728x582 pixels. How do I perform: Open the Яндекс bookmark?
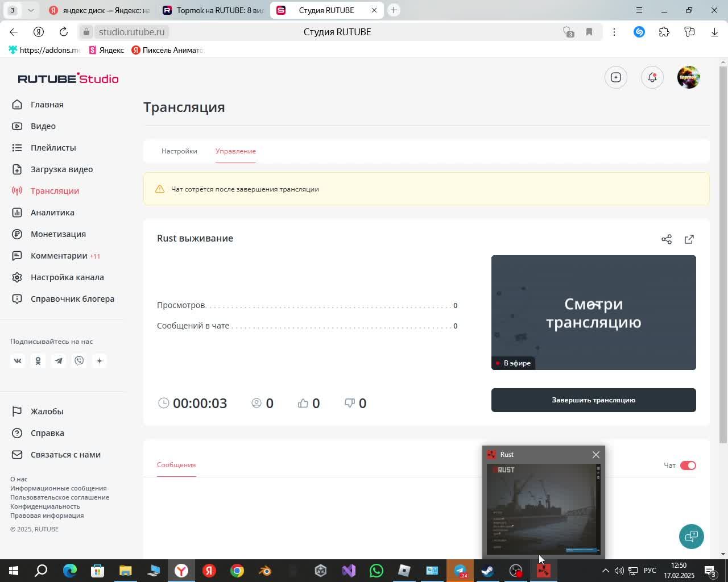pyautogui.click(x=106, y=50)
